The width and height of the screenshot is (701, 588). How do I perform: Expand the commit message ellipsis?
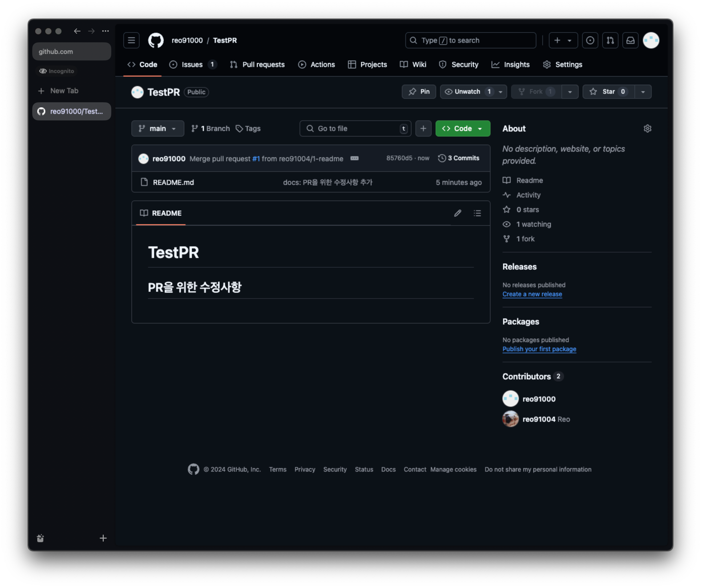click(x=354, y=158)
